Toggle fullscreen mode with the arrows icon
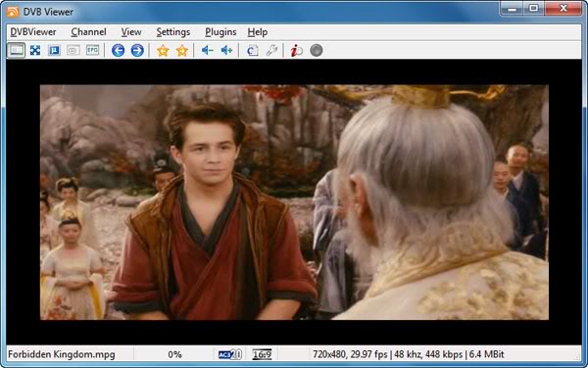Screen dimensions: 588x368 [x=35, y=50]
